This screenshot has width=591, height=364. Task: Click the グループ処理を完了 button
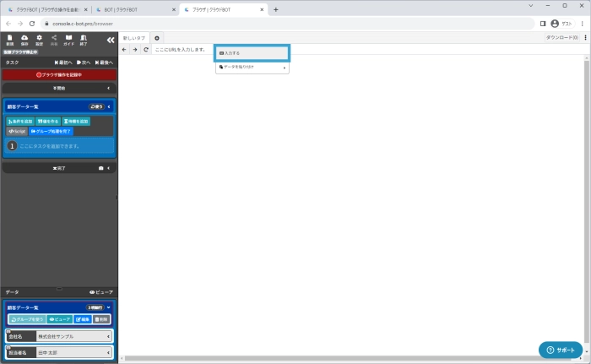pos(51,132)
